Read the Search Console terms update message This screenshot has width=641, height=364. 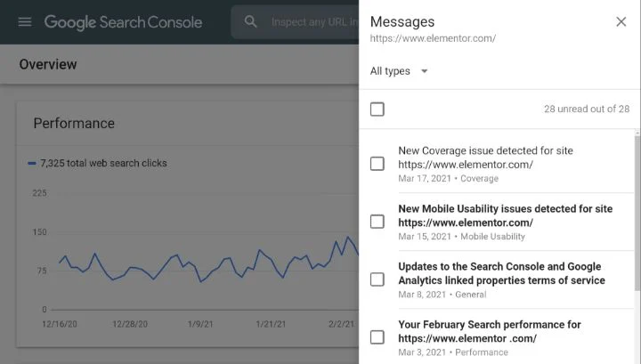coord(500,273)
